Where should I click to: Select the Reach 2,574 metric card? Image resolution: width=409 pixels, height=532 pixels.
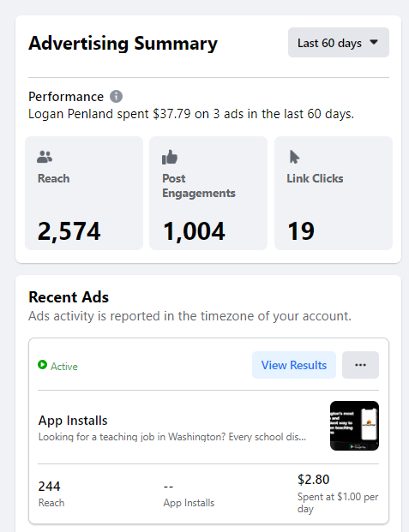point(84,193)
